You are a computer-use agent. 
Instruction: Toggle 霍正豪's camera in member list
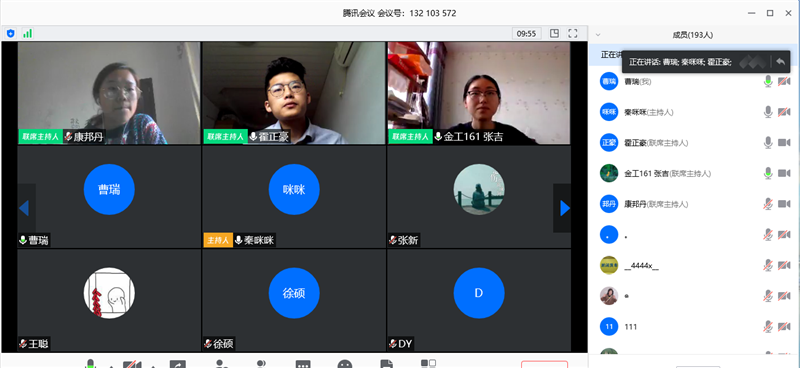pyautogui.click(x=784, y=143)
